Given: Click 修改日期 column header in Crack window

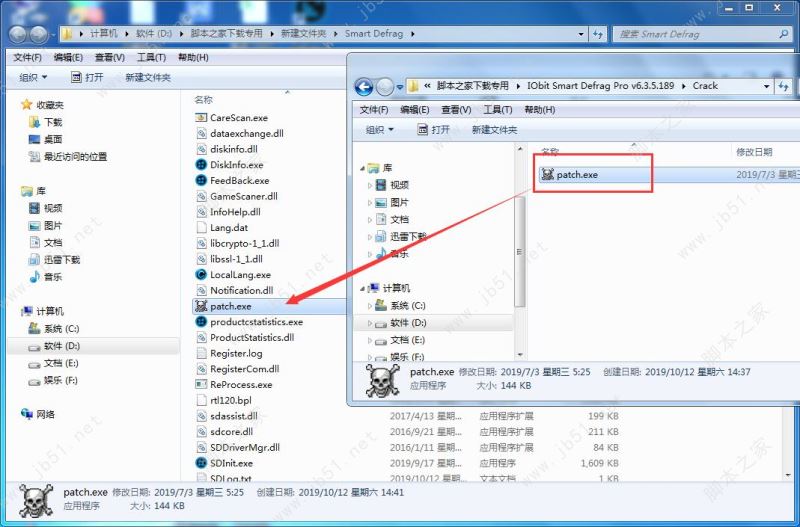Looking at the screenshot, I should tap(754, 152).
